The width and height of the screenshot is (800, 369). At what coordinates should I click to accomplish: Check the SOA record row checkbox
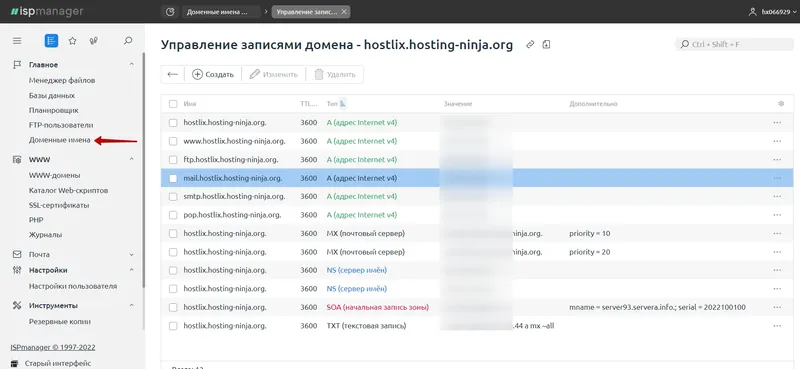tap(173, 307)
